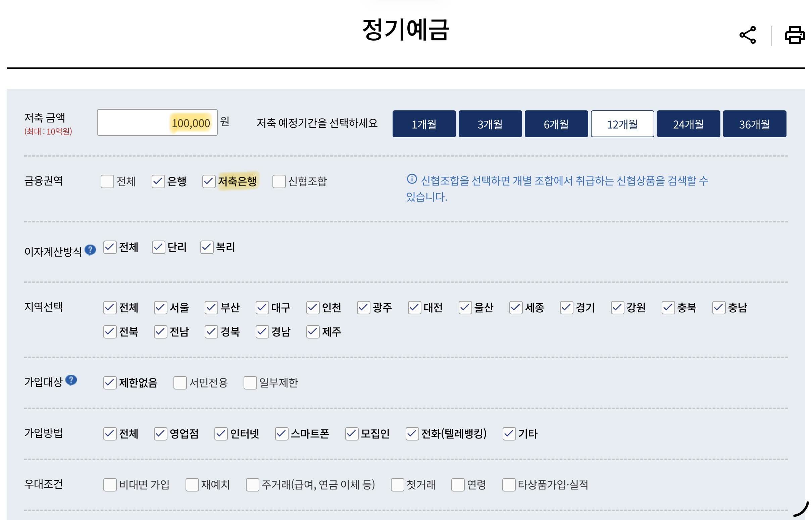Uncheck 스마트폰 signup method
812x520 pixels.
click(282, 434)
